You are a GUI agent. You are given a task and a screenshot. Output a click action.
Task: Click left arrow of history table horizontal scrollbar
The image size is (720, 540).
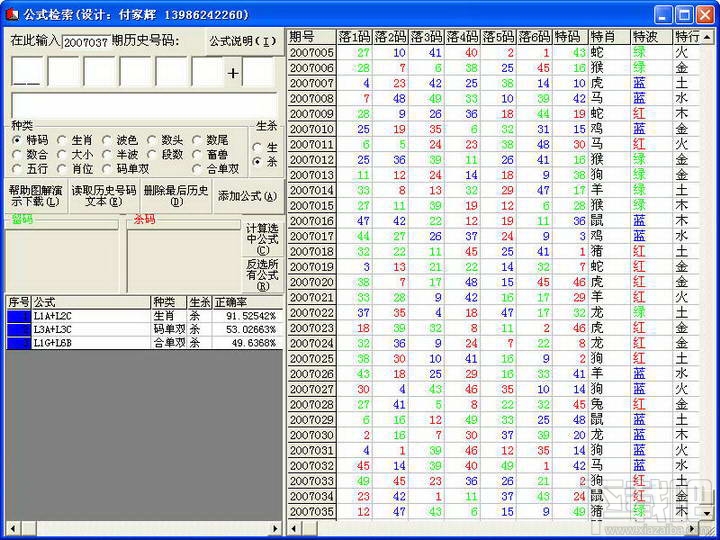click(294, 529)
